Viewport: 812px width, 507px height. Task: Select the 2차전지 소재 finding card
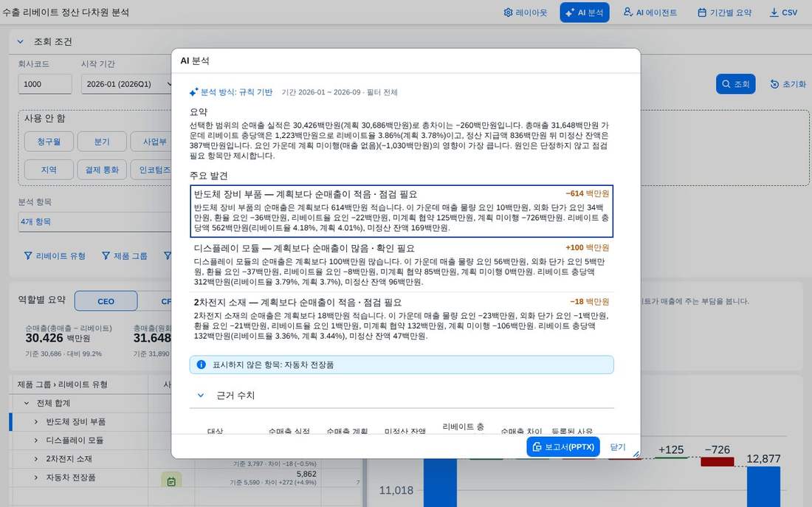click(x=402, y=319)
